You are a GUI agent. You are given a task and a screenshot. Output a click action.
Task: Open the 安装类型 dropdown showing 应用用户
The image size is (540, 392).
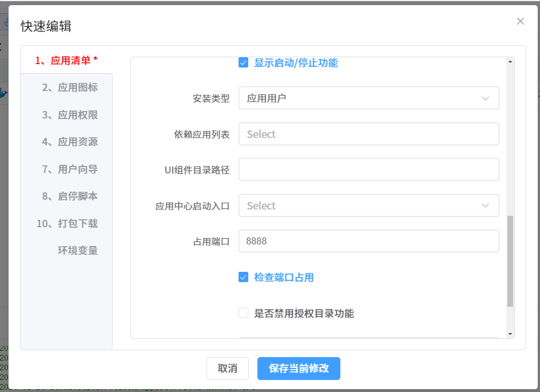[x=360, y=98]
